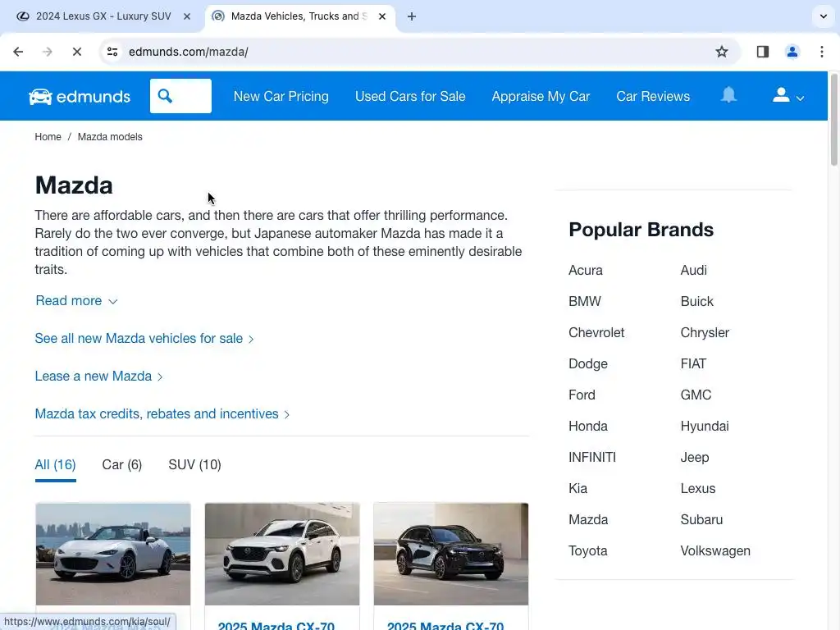The image size is (840, 630).
Task: Open GMC in Popular Brands
Action: [x=696, y=395]
